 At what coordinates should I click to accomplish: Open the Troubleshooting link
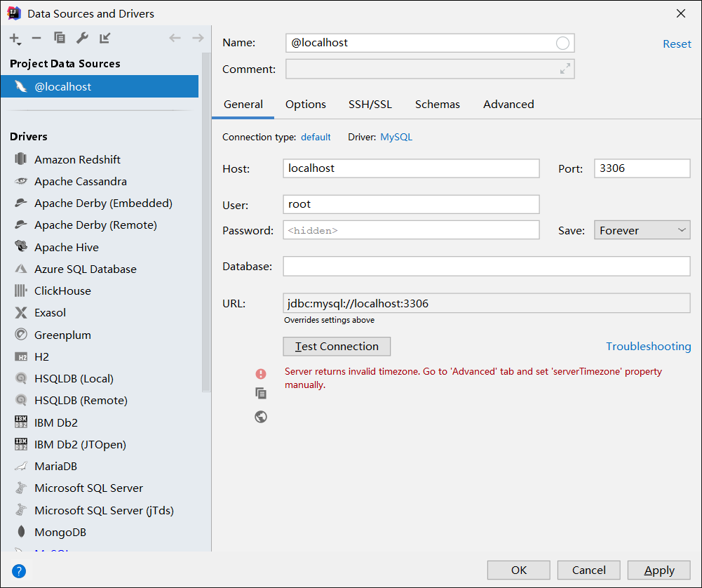tap(648, 347)
